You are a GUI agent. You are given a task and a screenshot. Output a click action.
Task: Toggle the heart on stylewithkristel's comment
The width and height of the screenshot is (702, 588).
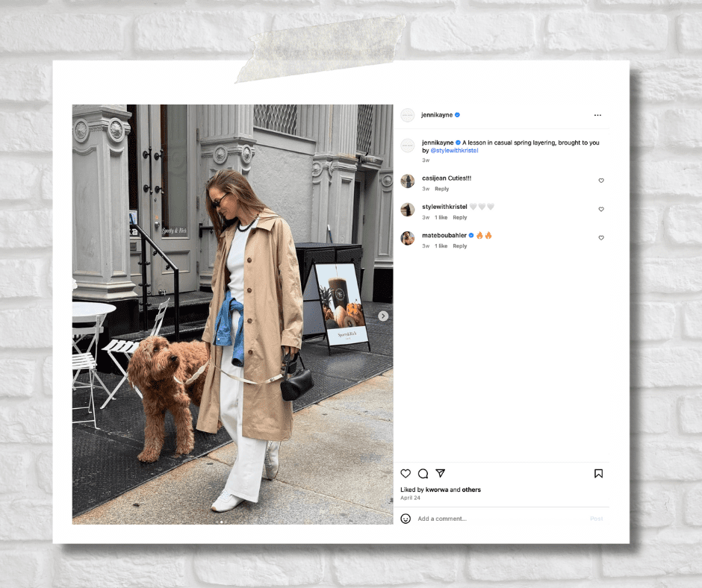point(601,209)
